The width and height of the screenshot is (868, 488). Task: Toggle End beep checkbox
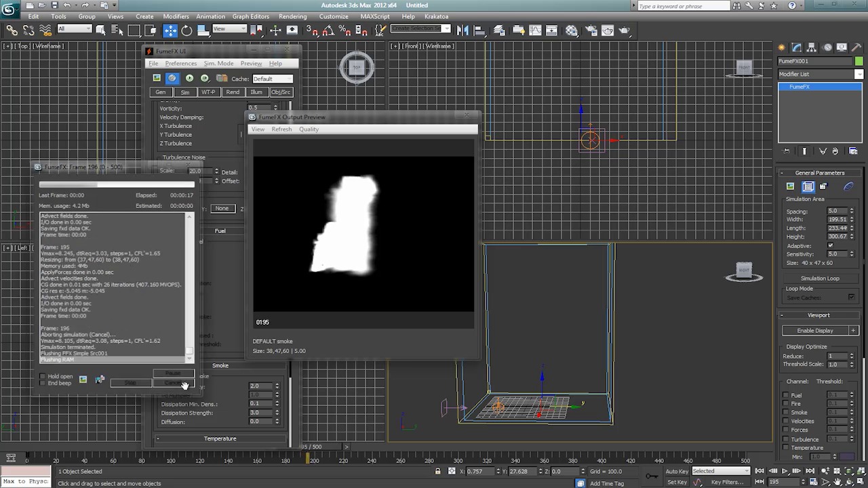point(43,383)
